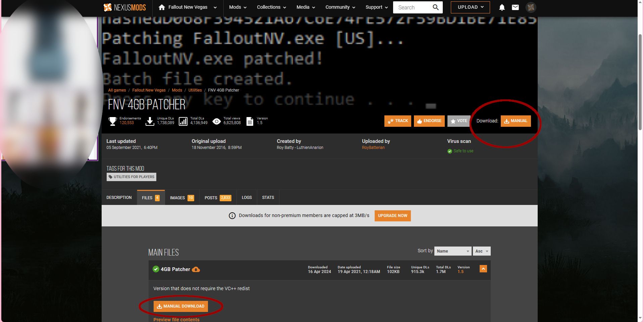This screenshot has width=644, height=322.
Task: Open the Community menu
Action: point(340,7)
